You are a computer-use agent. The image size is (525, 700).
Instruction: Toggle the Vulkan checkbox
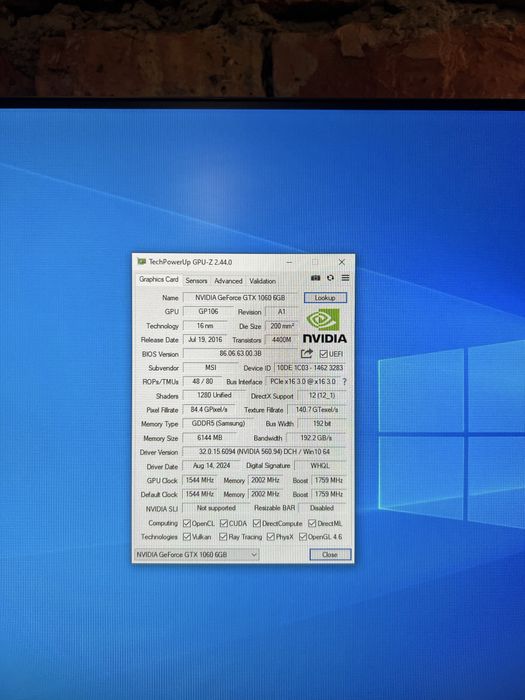tap(187, 537)
